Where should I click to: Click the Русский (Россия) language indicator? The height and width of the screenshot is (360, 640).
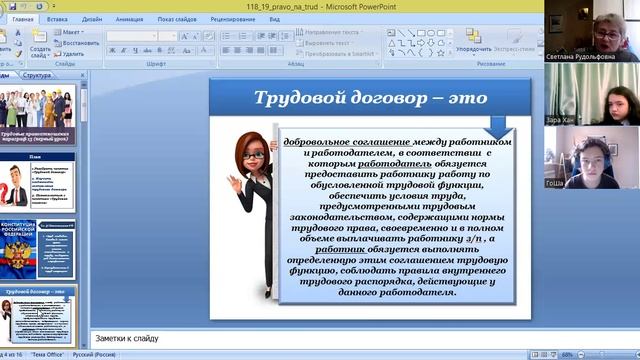click(x=94, y=355)
